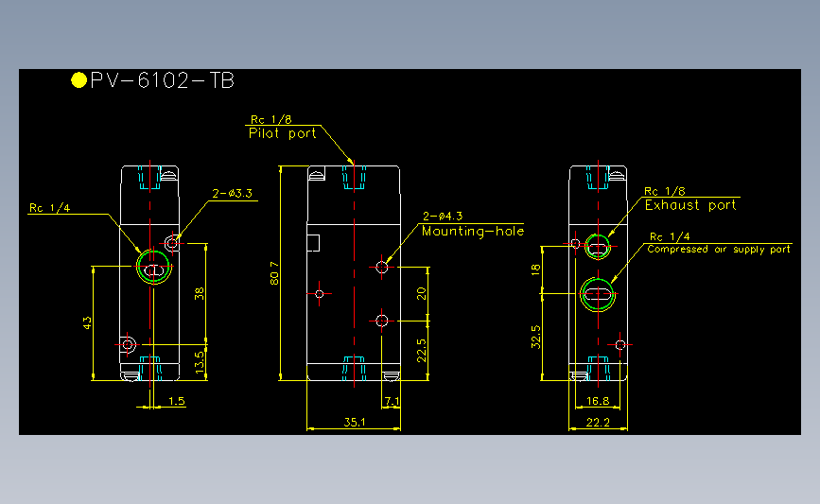Select 'Rc 1/8' text above Exhaust port
This screenshot has width=820, height=504.
point(664,191)
